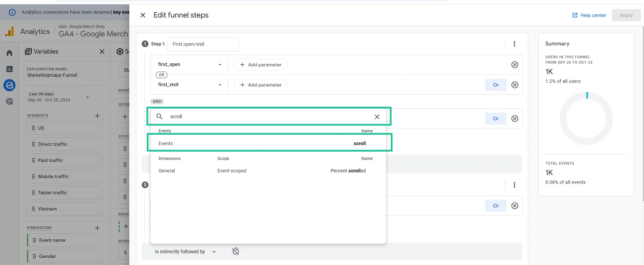Click the info icon in notification banner
644x265 pixels.
(x=12, y=12)
